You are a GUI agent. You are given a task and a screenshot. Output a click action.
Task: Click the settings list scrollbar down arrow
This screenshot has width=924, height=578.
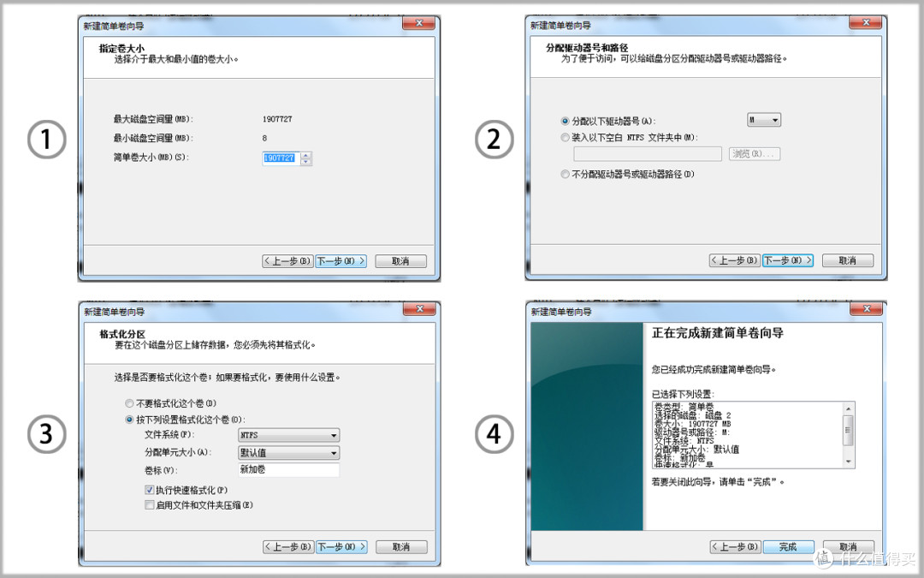(849, 462)
